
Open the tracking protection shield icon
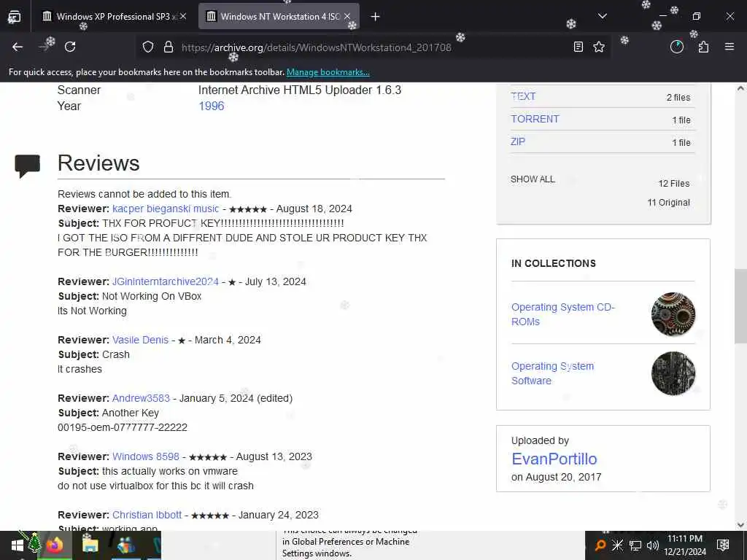148,47
